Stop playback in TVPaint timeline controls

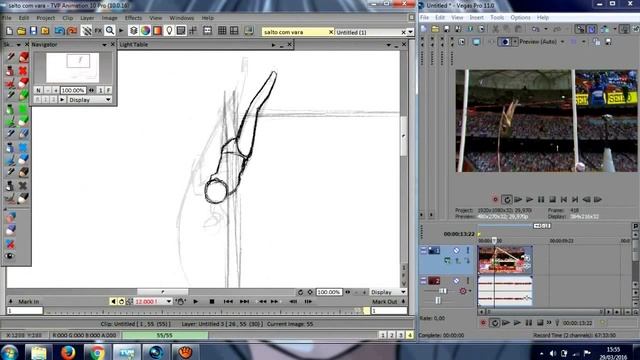(x=212, y=302)
